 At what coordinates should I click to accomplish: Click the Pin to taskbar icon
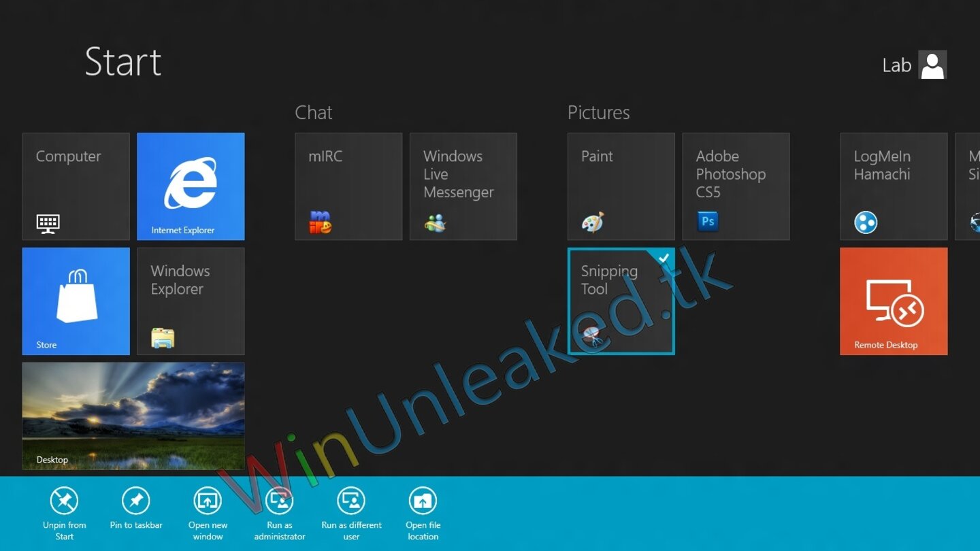tap(136, 501)
